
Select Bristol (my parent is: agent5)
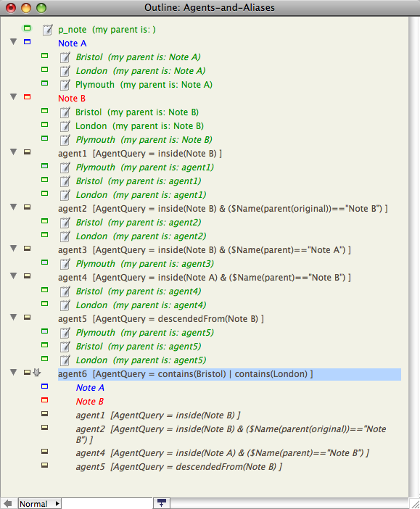click(x=139, y=347)
